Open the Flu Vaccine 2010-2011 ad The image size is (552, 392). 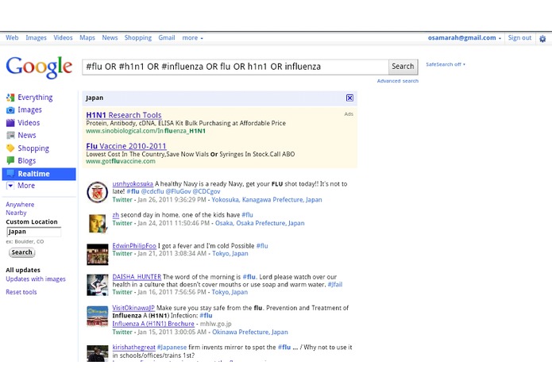tap(126, 146)
